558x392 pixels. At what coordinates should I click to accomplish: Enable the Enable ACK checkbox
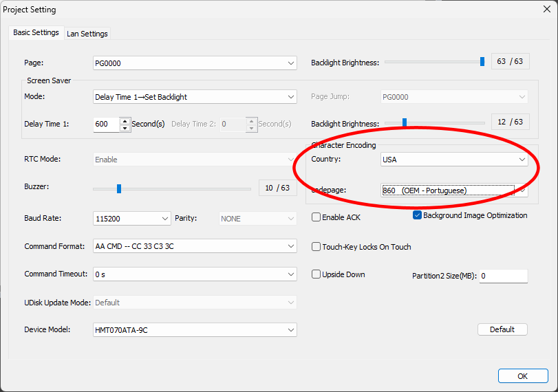tap(316, 217)
